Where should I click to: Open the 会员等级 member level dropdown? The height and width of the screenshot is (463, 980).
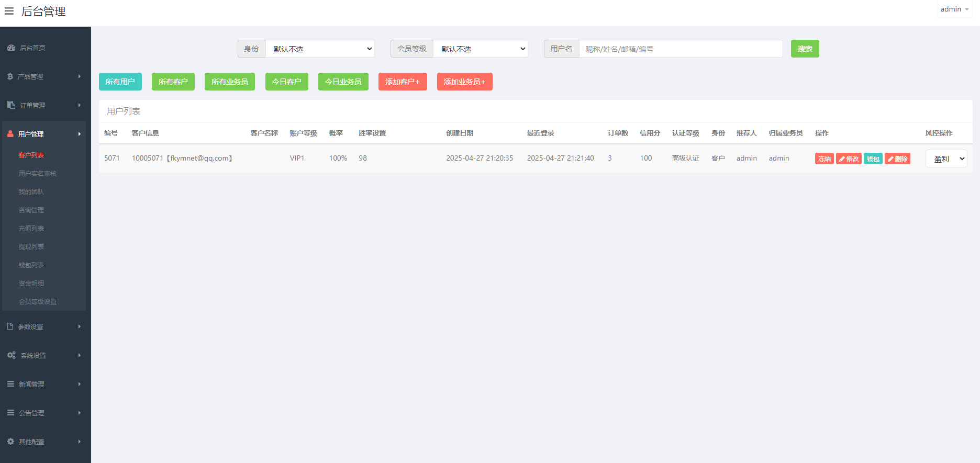[480, 49]
